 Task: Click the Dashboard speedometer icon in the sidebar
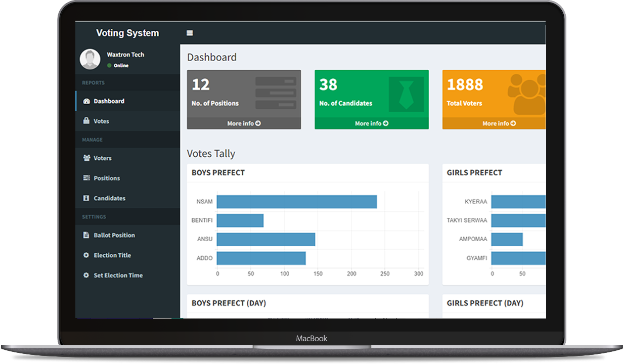(86, 101)
